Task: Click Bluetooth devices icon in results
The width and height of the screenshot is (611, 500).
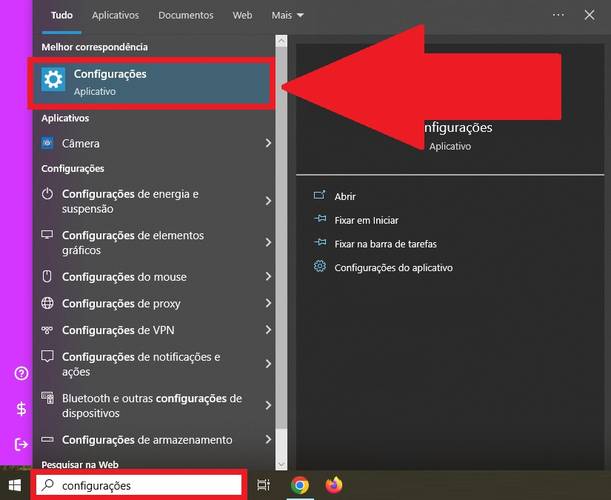Action: coord(48,398)
